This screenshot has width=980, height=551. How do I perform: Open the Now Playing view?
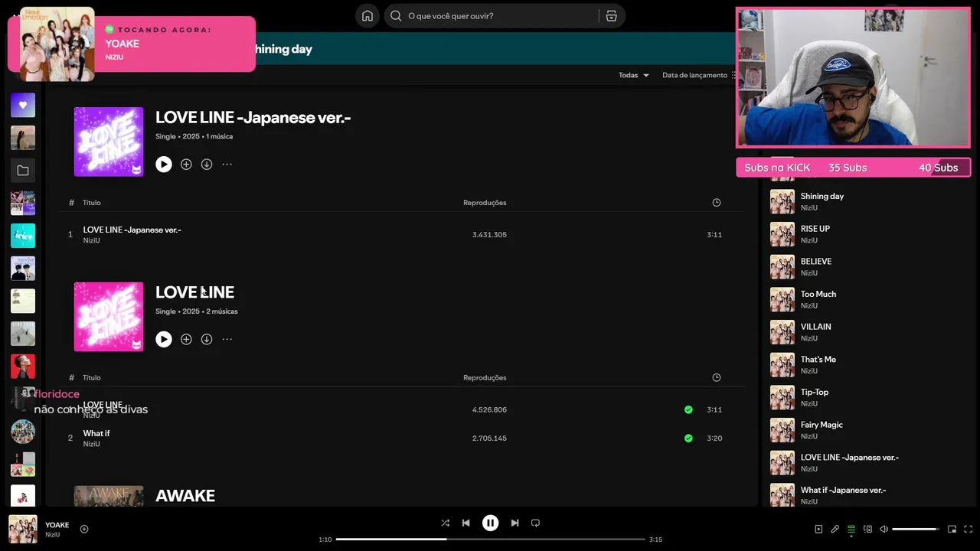(x=818, y=530)
